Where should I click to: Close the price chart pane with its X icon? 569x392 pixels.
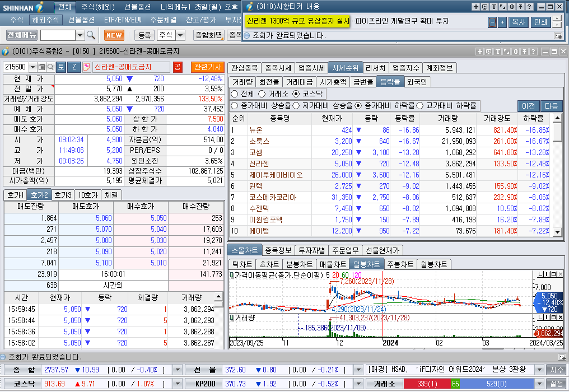point(560,274)
